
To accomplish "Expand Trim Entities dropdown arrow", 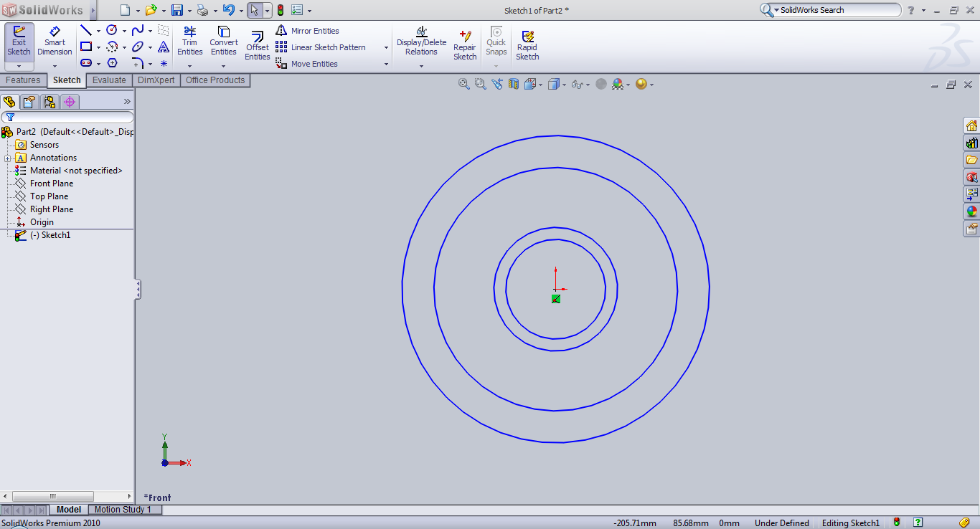I will click(x=189, y=66).
